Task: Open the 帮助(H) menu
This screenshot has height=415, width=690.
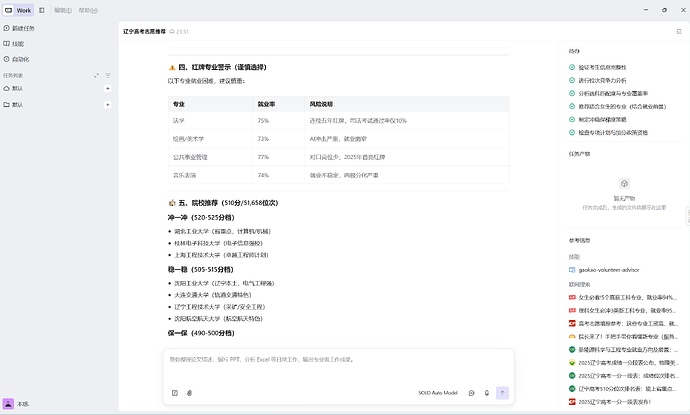Action: (88, 10)
